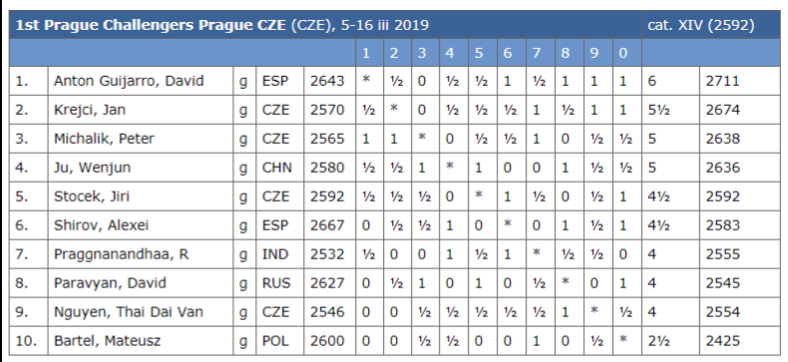This screenshot has height=362, width=788.
Task: Click Michalik, Peter in the standings
Action: click(104, 139)
